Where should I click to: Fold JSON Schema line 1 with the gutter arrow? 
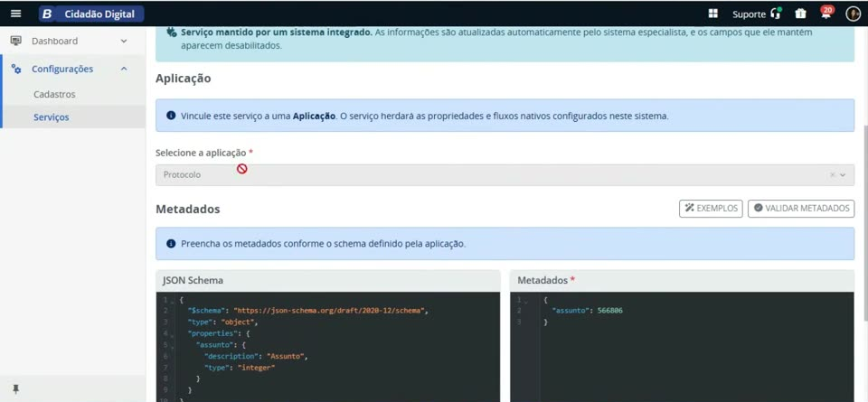pyautogui.click(x=173, y=301)
